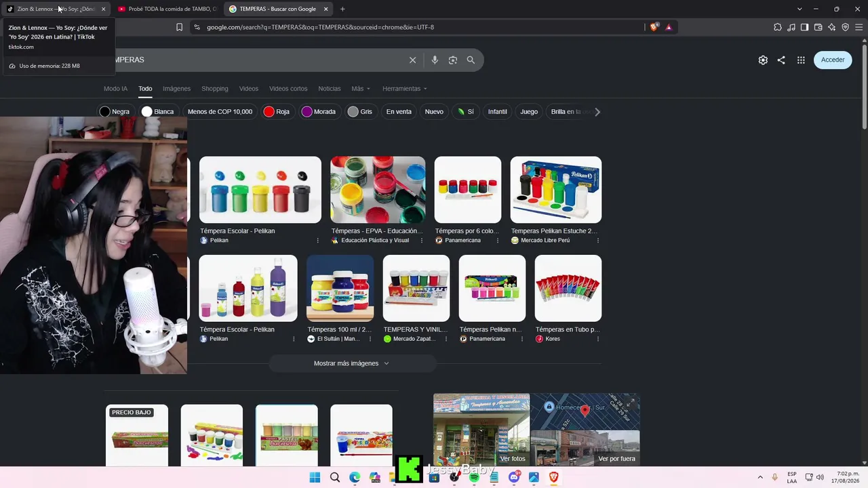Apply Juego filter chip
The width and height of the screenshot is (868, 488).
tap(529, 112)
